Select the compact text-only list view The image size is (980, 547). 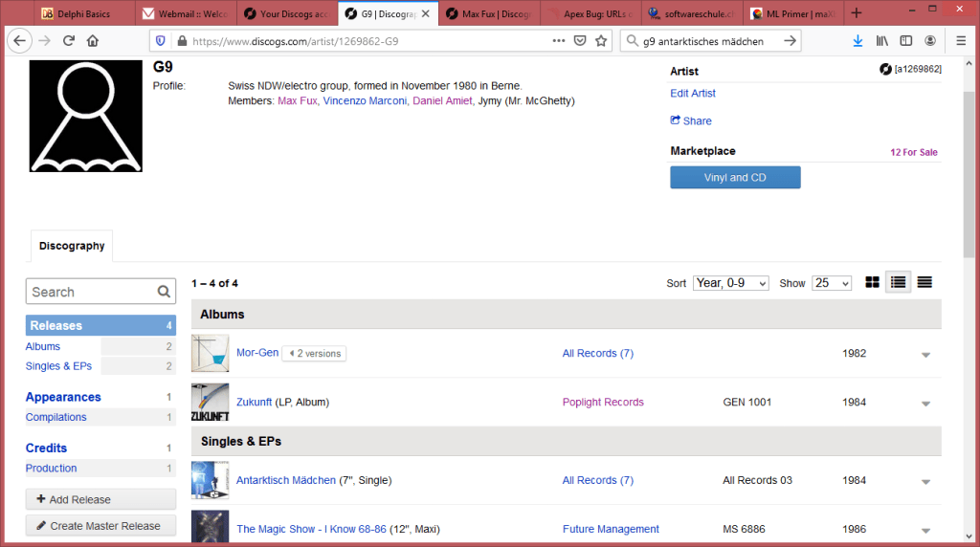(x=924, y=282)
